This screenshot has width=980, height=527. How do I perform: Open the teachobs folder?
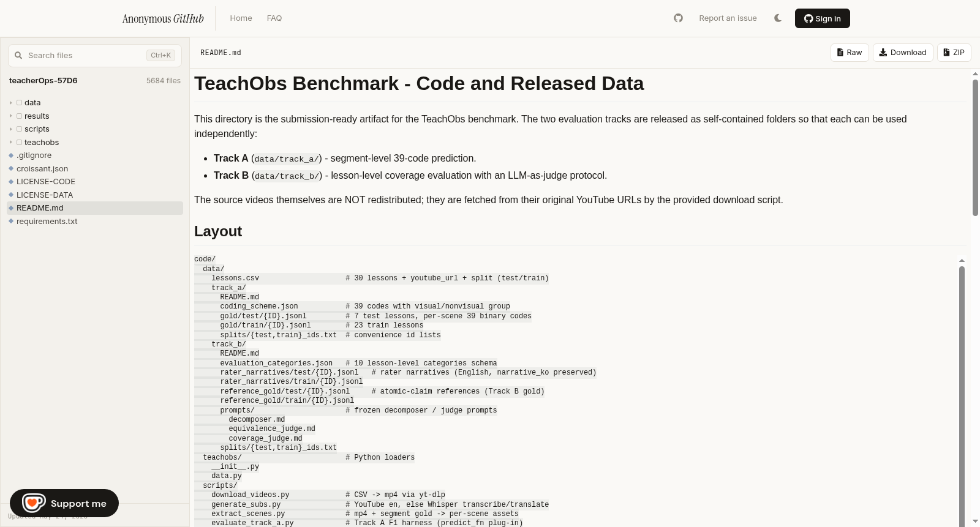pyautogui.click(x=42, y=143)
